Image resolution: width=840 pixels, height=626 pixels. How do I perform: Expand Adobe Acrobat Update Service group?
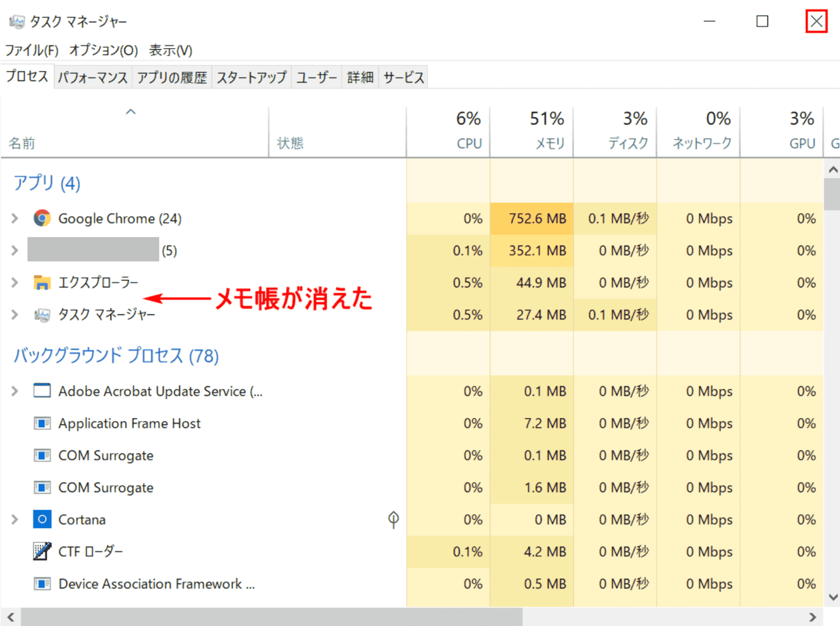(x=14, y=391)
